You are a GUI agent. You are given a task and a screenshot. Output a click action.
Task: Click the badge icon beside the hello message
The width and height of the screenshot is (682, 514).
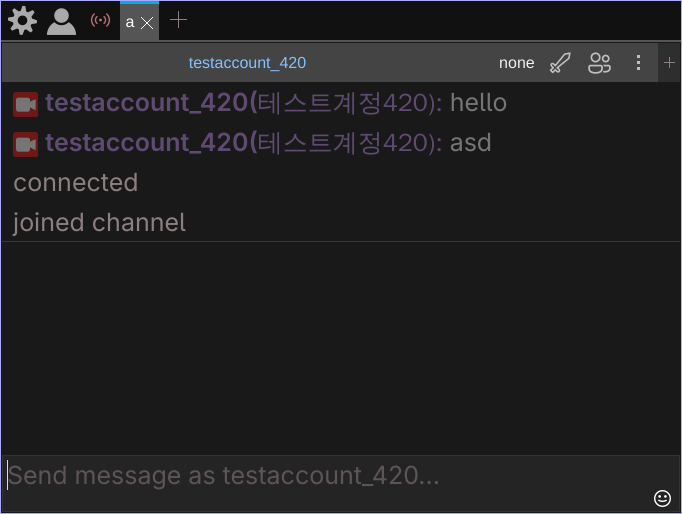click(x=26, y=104)
